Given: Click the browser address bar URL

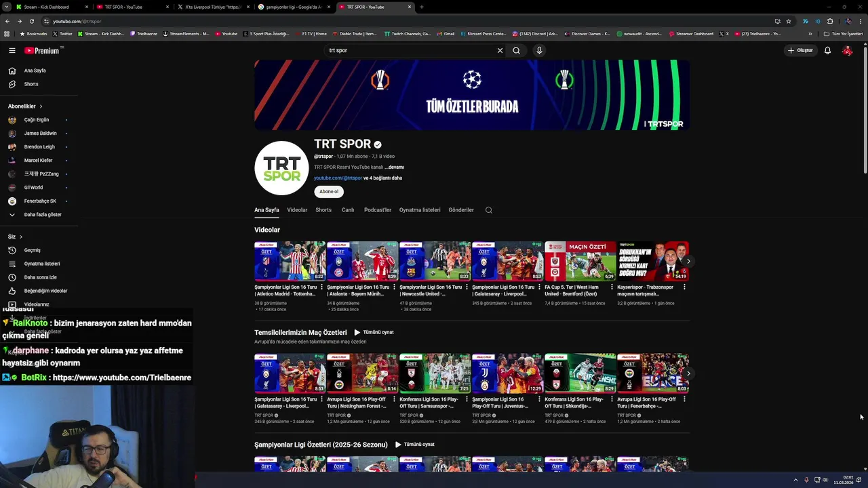Looking at the screenshot, I should click(77, 21).
